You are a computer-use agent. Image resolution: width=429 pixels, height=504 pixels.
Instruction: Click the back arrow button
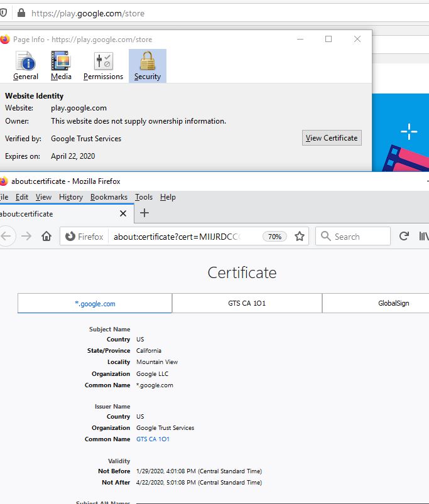point(6,237)
